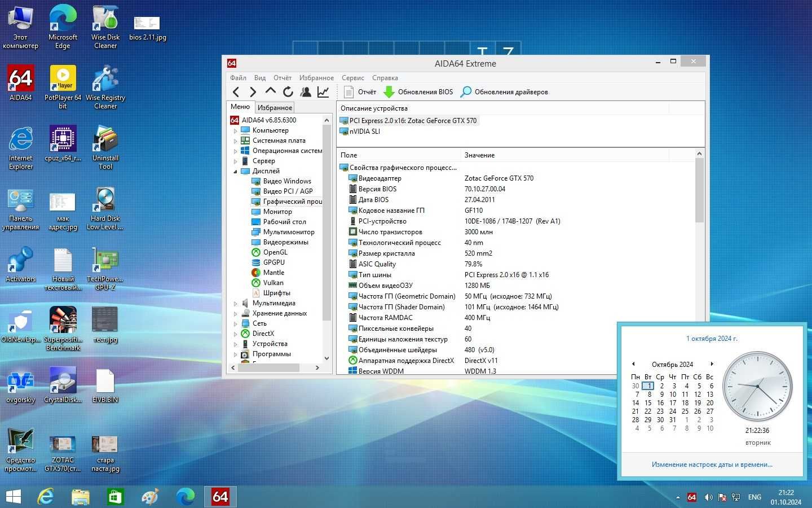Screen dimensions: 812x508
Task: Expand the Компьютер tree node
Action: tap(236, 130)
